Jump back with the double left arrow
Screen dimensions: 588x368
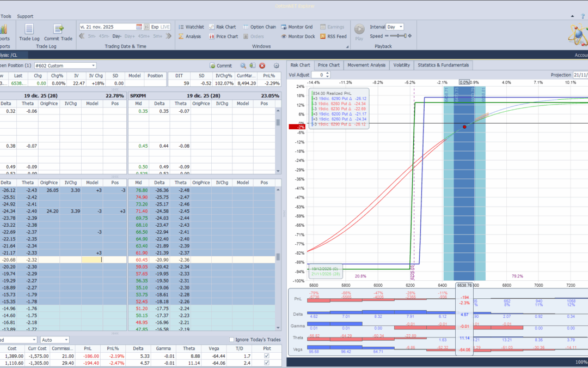(x=82, y=36)
